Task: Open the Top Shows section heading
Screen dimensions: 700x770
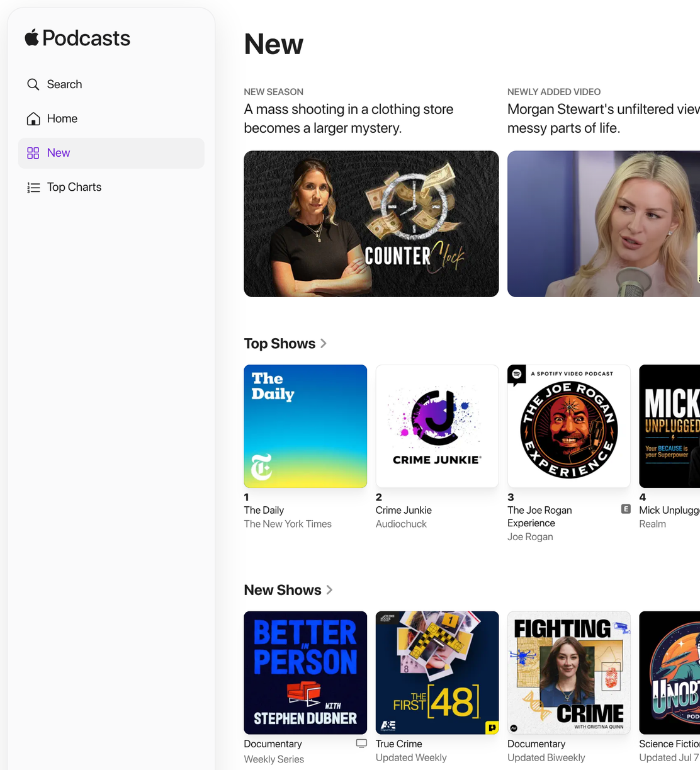Action: (279, 344)
